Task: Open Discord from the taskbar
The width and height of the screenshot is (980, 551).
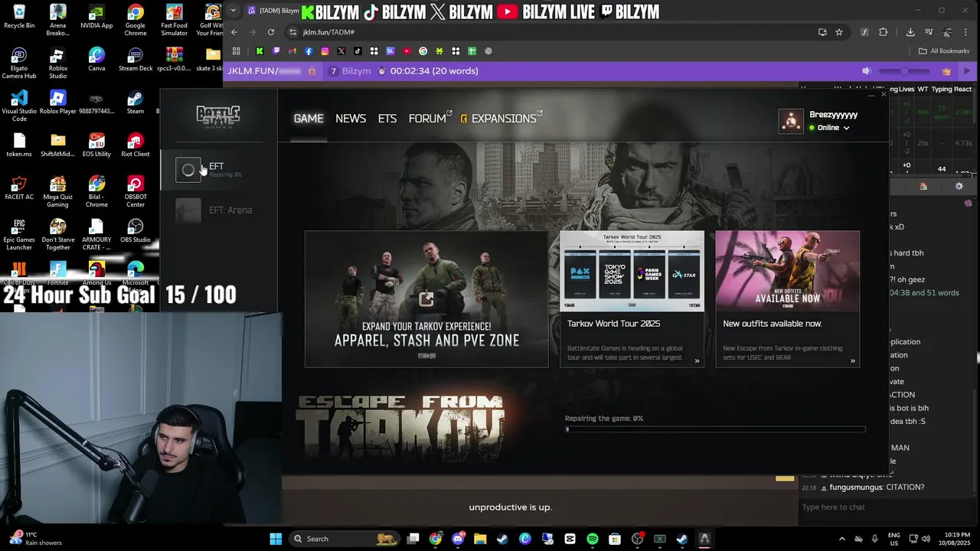Action: tap(458, 539)
